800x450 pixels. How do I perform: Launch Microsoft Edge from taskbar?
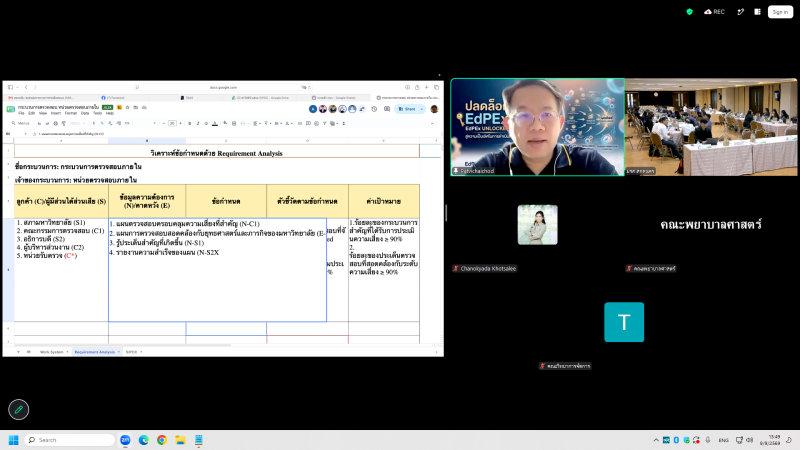point(143,440)
